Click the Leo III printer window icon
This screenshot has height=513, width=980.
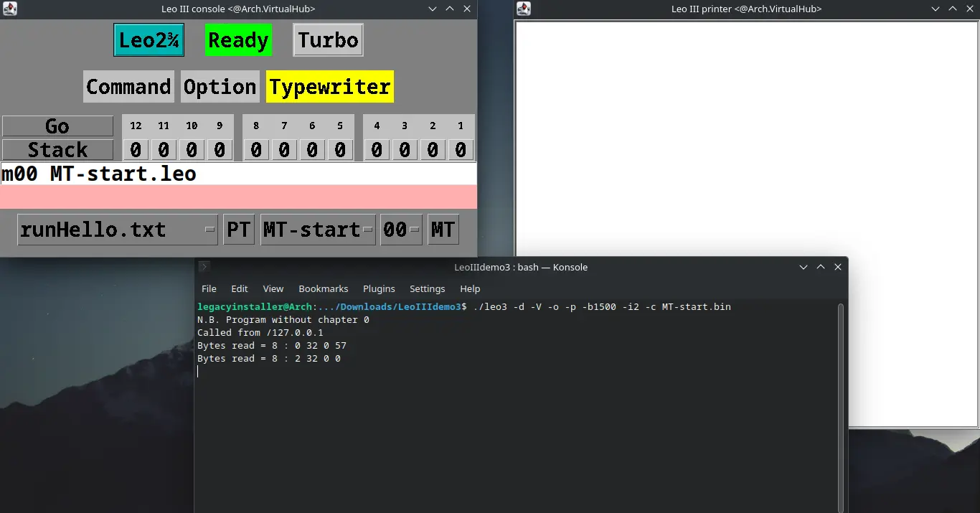coord(524,9)
